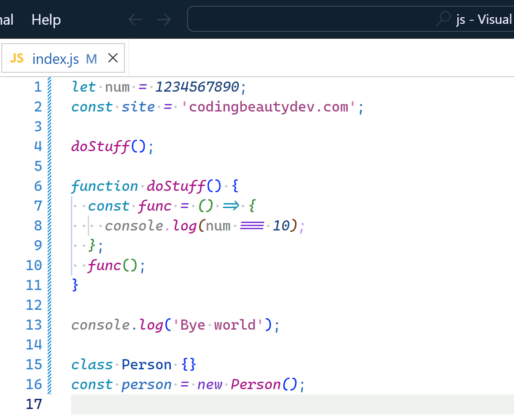Click line number 17 in the gutter
The height and width of the screenshot is (420, 514).
pyautogui.click(x=34, y=404)
